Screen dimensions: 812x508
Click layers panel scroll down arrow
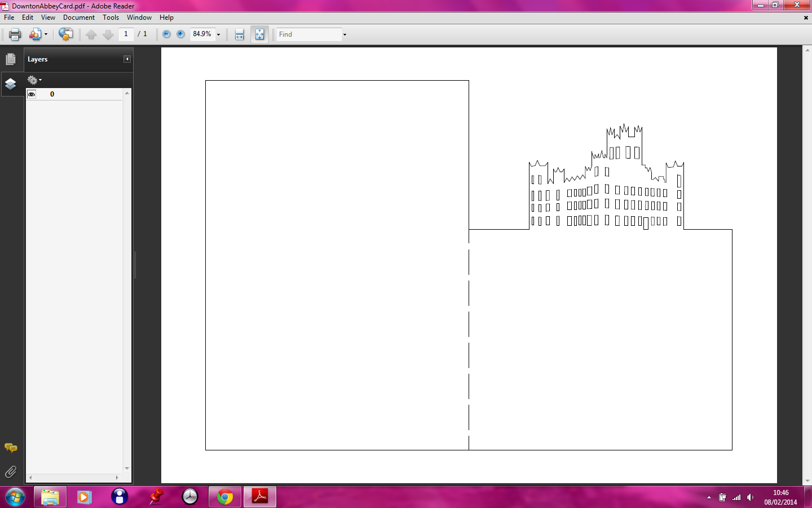[x=127, y=468]
